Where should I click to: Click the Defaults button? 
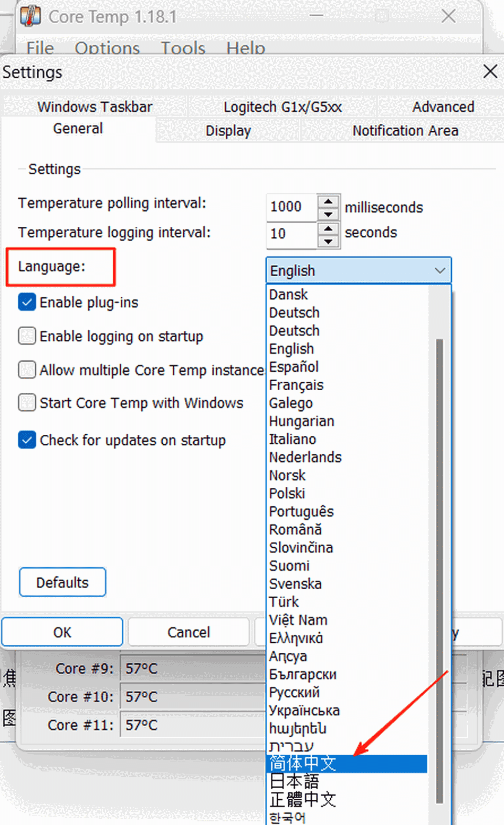[x=62, y=582]
